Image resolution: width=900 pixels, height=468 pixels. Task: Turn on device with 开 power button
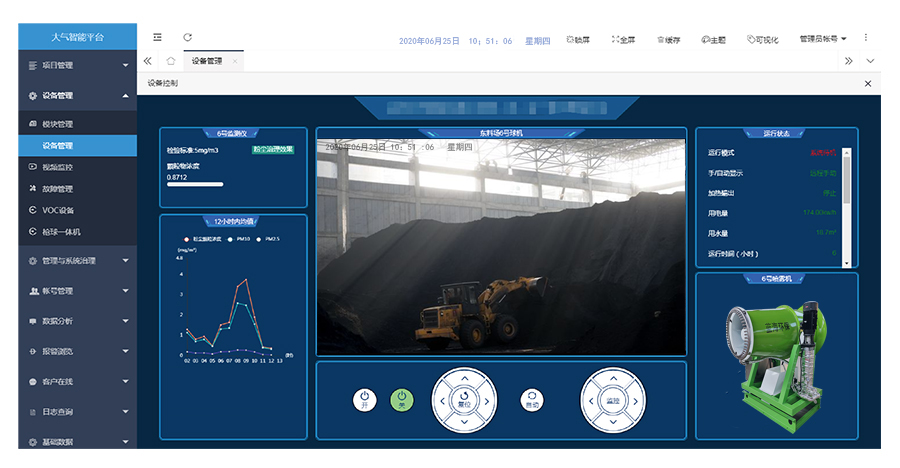pos(365,400)
